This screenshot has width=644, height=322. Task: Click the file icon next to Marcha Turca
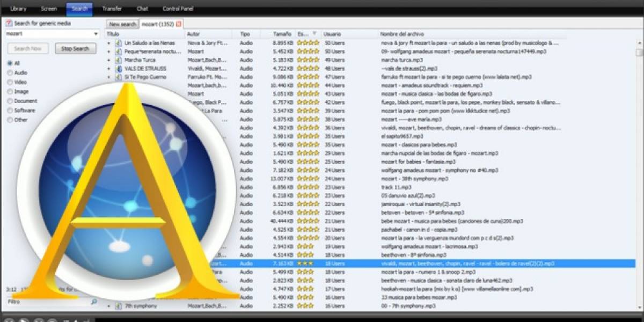point(119,60)
